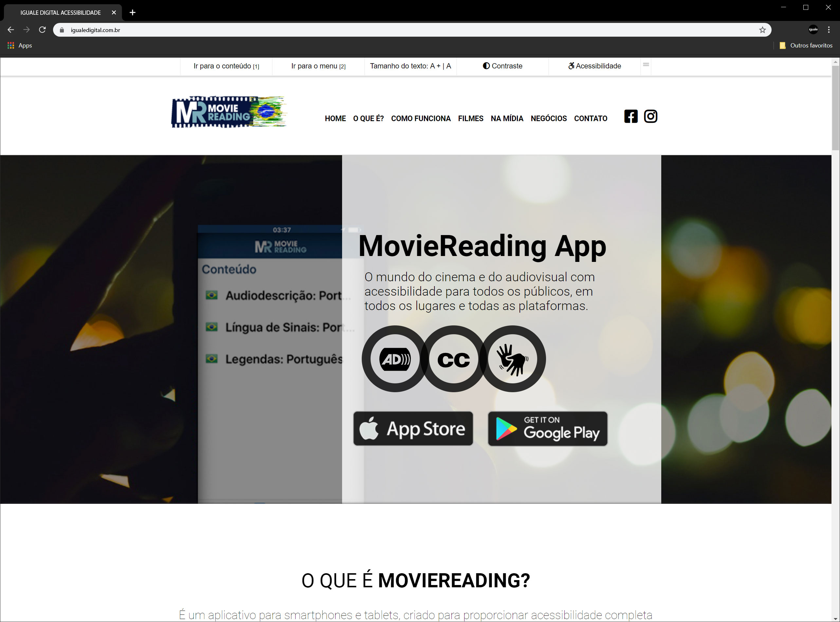
Task: Download from the App Store badge
Action: tap(413, 429)
